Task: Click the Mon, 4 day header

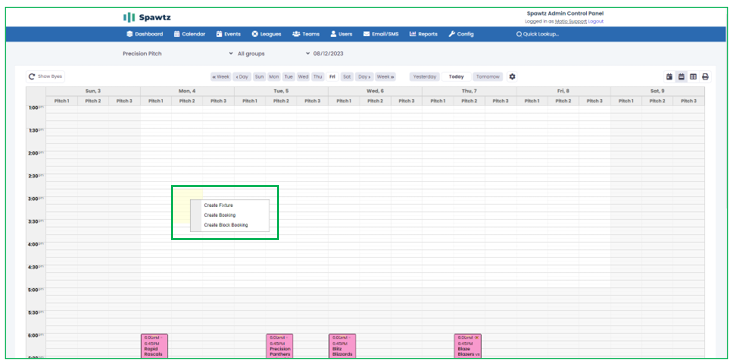Action: (x=187, y=91)
